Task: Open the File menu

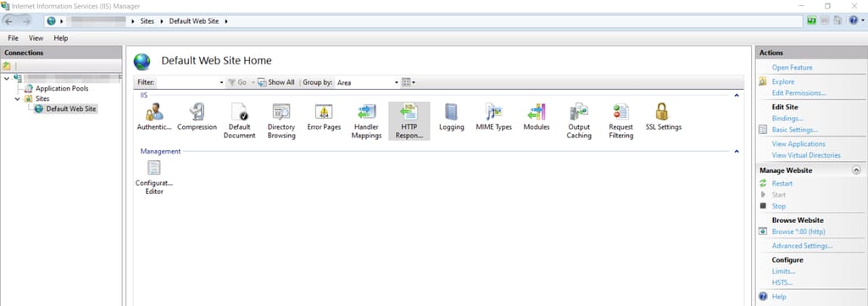Action: [x=14, y=38]
